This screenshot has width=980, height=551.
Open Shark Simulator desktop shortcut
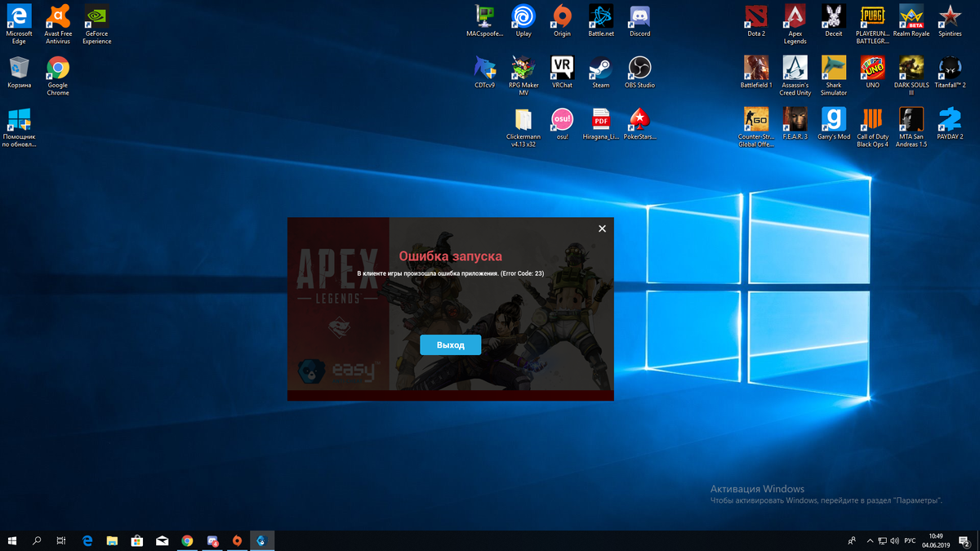click(x=834, y=76)
